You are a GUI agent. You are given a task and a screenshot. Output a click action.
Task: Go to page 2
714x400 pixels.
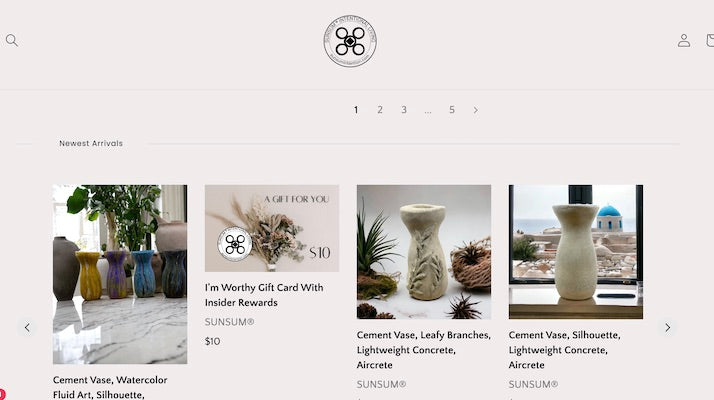(380, 110)
